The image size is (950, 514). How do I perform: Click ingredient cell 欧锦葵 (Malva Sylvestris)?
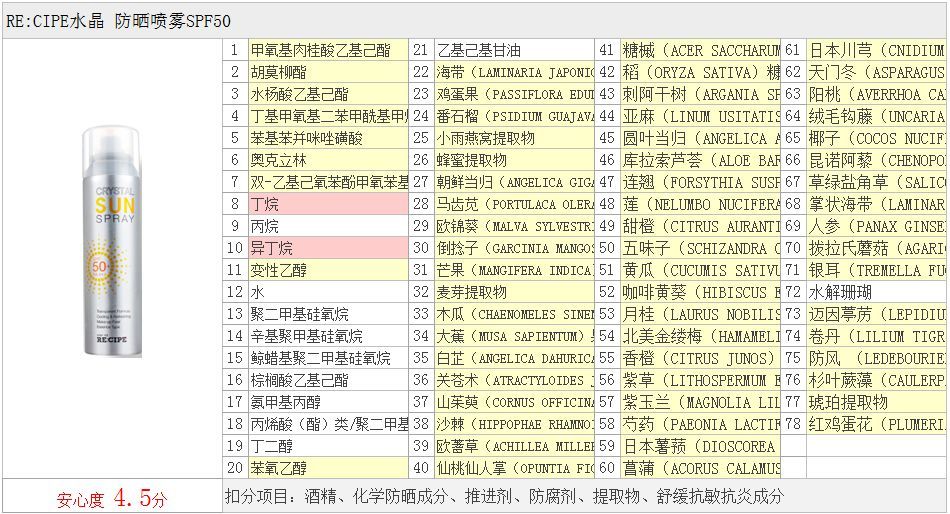[x=514, y=226]
